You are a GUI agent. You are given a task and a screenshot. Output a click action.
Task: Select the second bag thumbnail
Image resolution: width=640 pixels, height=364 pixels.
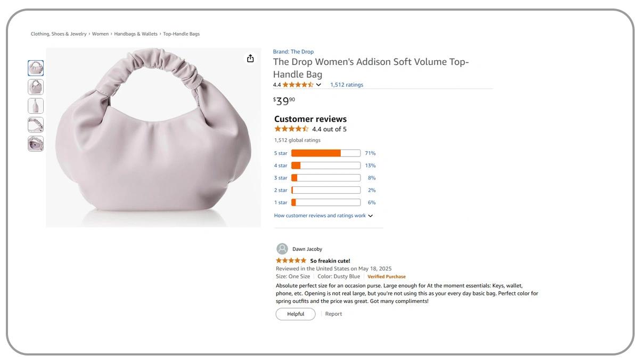pos(36,87)
